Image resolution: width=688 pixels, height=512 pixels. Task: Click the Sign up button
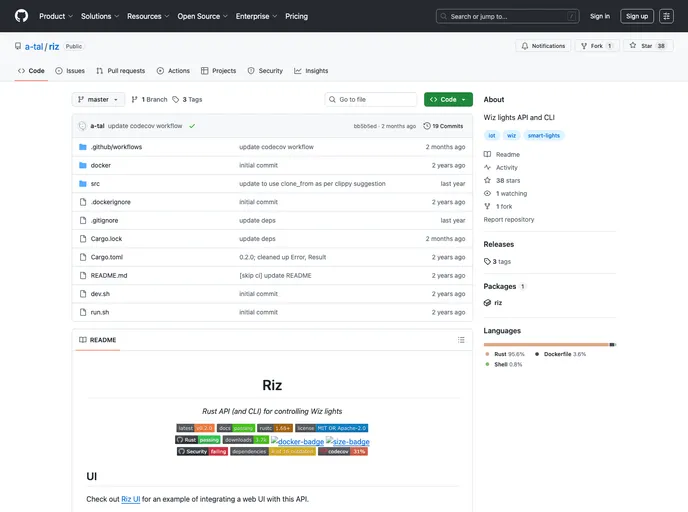(x=637, y=16)
